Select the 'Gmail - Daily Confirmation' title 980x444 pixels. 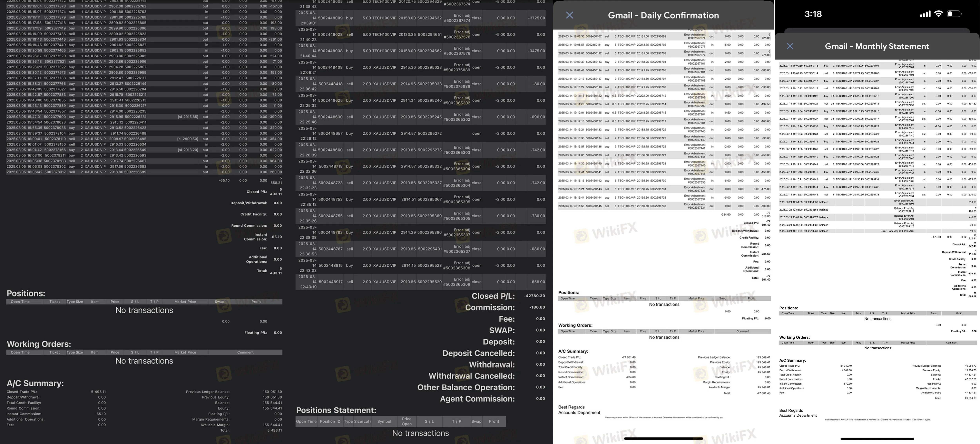(663, 15)
